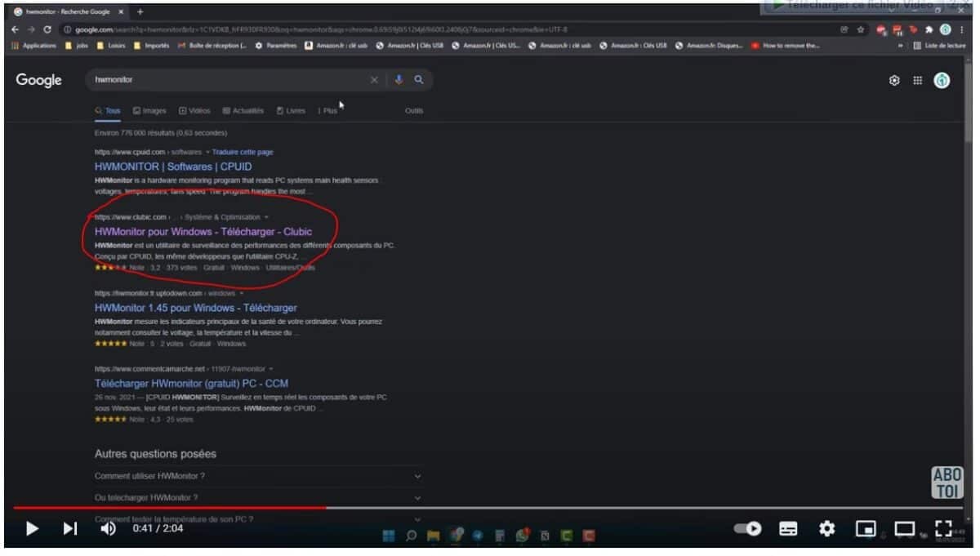Open Télécharger HWmonitor (gratuit) PC - CCM link

tap(191, 383)
